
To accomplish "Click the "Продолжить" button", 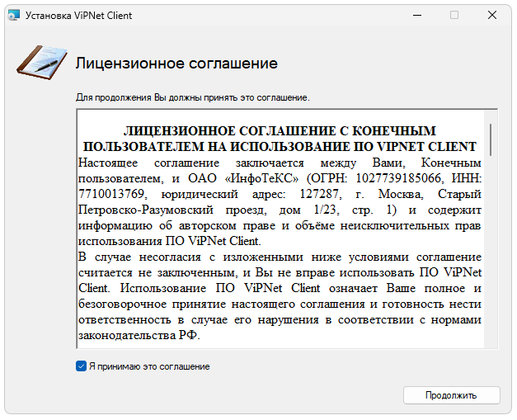I will tap(451, 395).
